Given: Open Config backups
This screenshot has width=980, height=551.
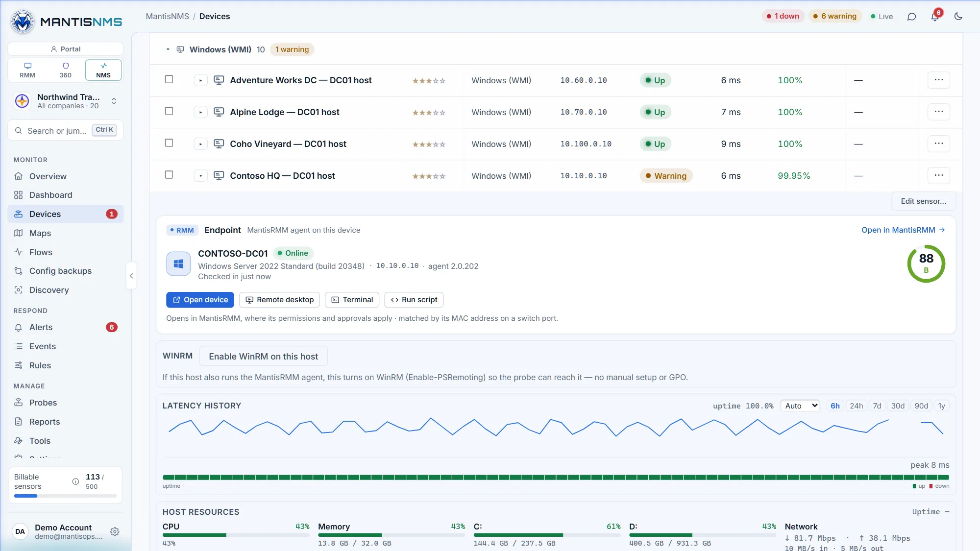Looking at the screenshot, I should pyautogui.click(x=65, y=271).
